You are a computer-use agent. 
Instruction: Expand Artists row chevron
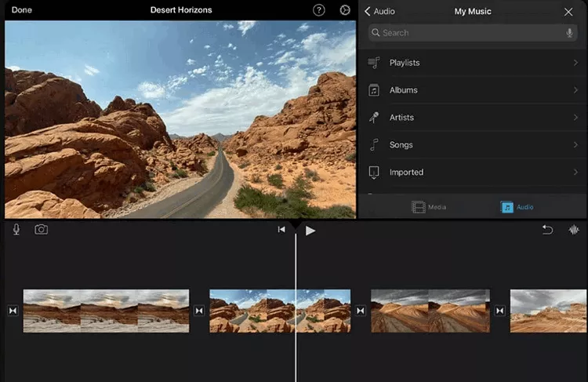point(575,118)
